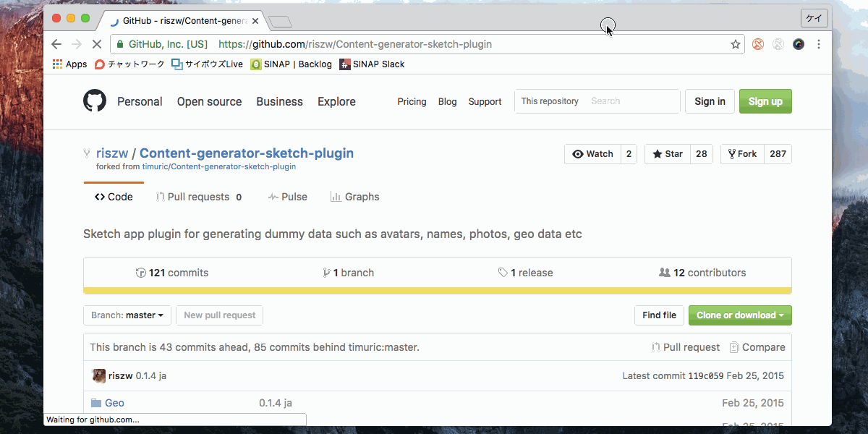868x434 pixels.
Task: Click the watchers count 2
Action: point(629,154)
